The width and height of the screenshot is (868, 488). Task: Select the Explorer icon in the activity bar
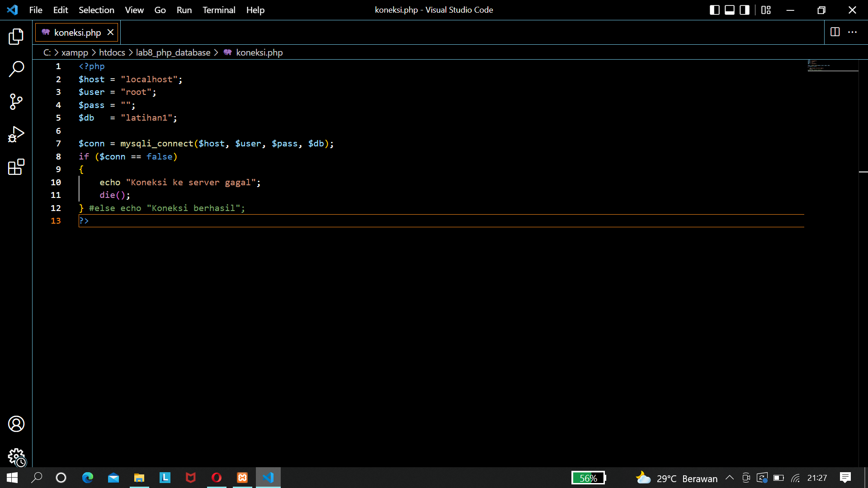[16, 37]
